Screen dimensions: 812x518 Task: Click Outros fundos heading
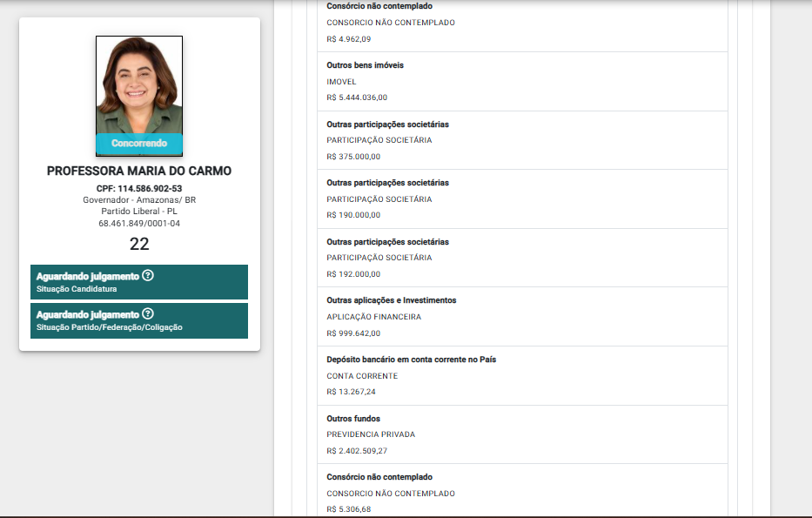353,419
